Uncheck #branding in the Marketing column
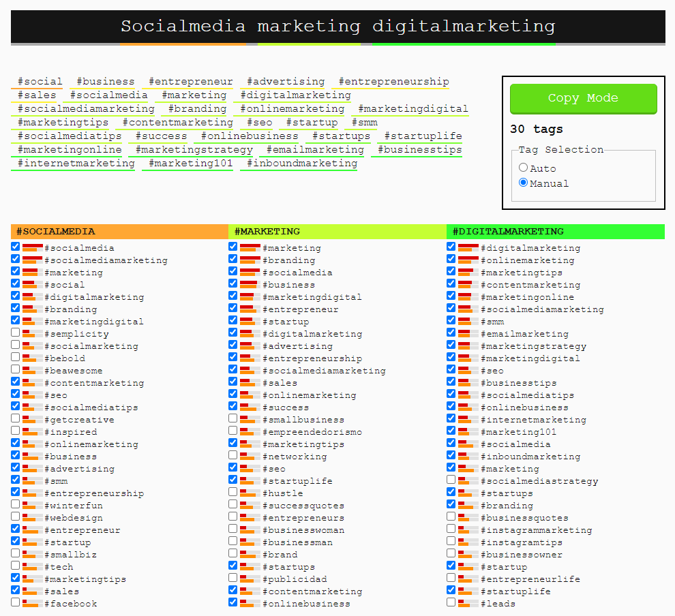 coord(233,259)
